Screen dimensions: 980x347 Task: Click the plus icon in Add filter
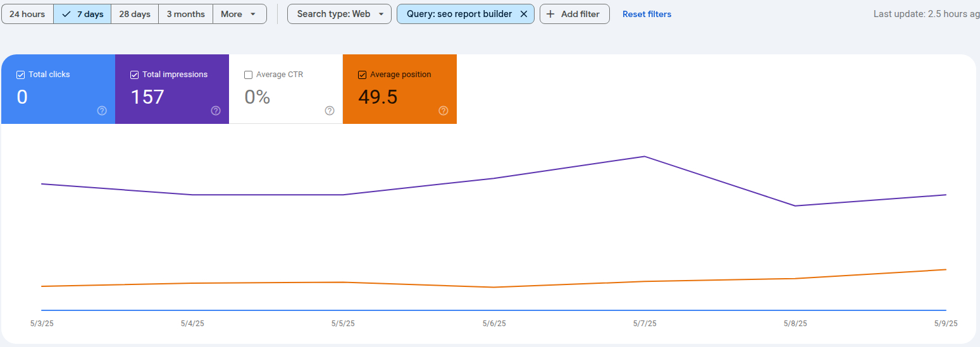pyautogui.click(x=550, y=14)
